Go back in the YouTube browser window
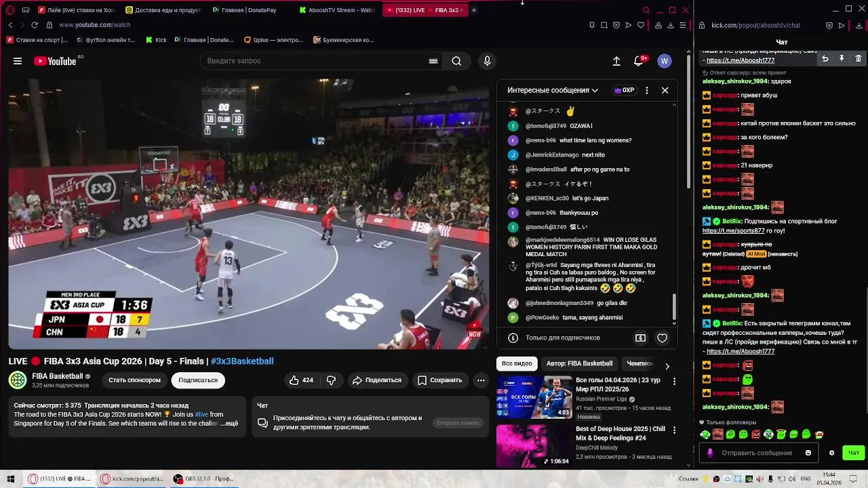The image size is (868, 488). click(x=10, y=25)
